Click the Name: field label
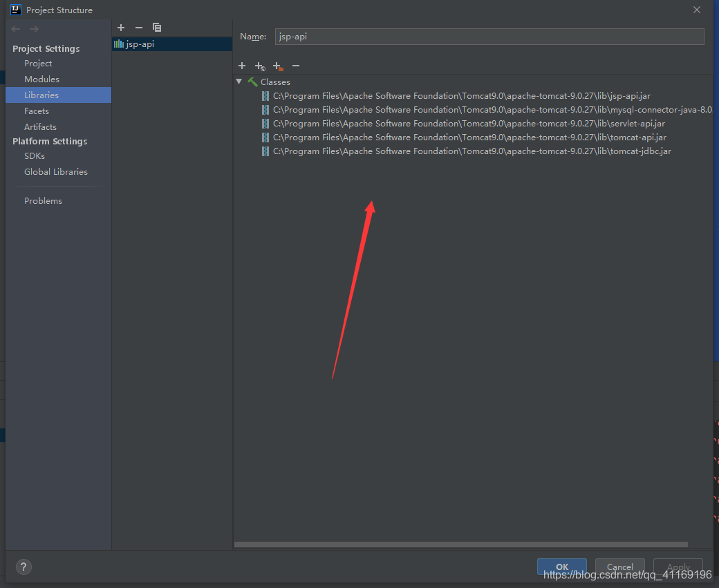This screenshot has height=588, width=719. point(253,37)
